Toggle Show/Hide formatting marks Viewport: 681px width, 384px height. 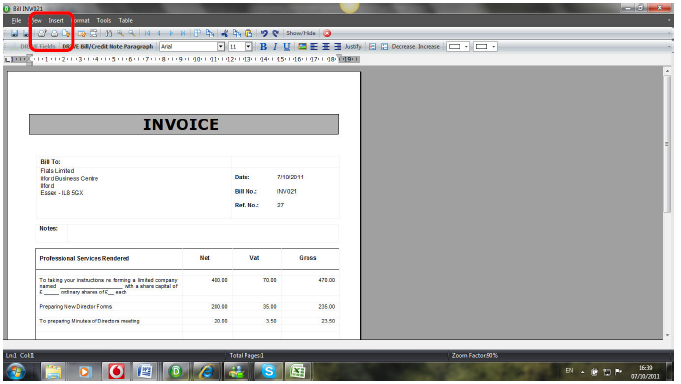pos(301,33)
